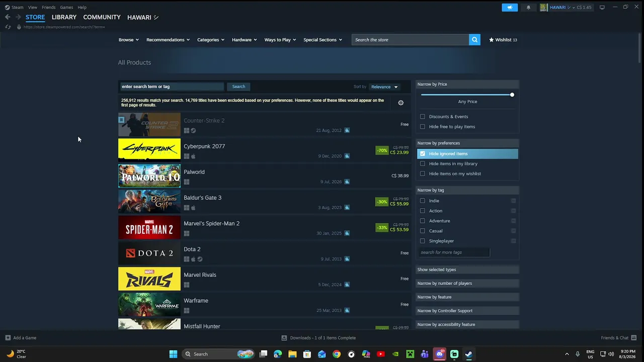Open Sort by Relevance dropdown
The width and height of the screenshot is (644, 362).
click(x=385, y=87)
